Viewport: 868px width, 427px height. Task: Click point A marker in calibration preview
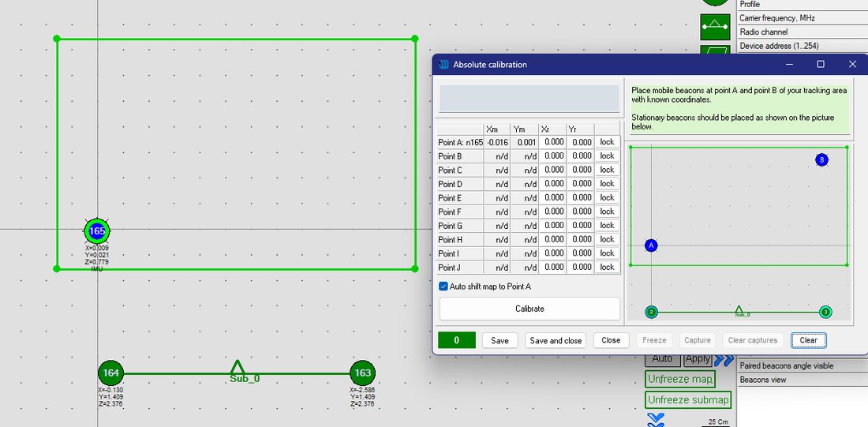(651, 245)
